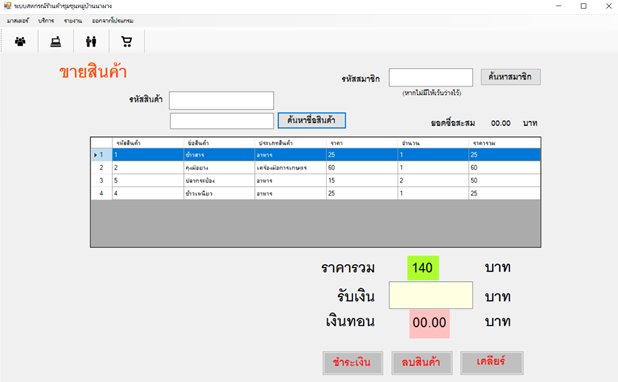Viewport: 618px width, 382px height.
Task: Click the ค้นหาชื่อสินค้า button
Action: tap(311, 120)
